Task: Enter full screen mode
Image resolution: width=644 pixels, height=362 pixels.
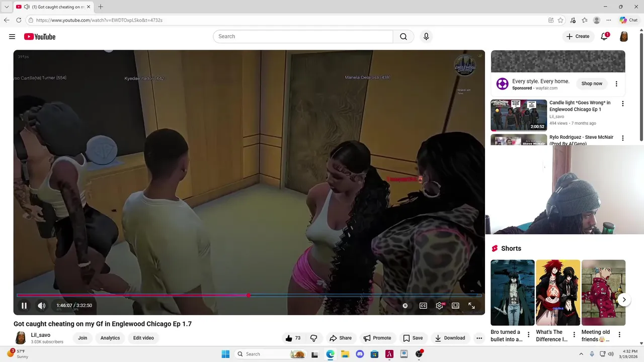Action: click(471, 305)
